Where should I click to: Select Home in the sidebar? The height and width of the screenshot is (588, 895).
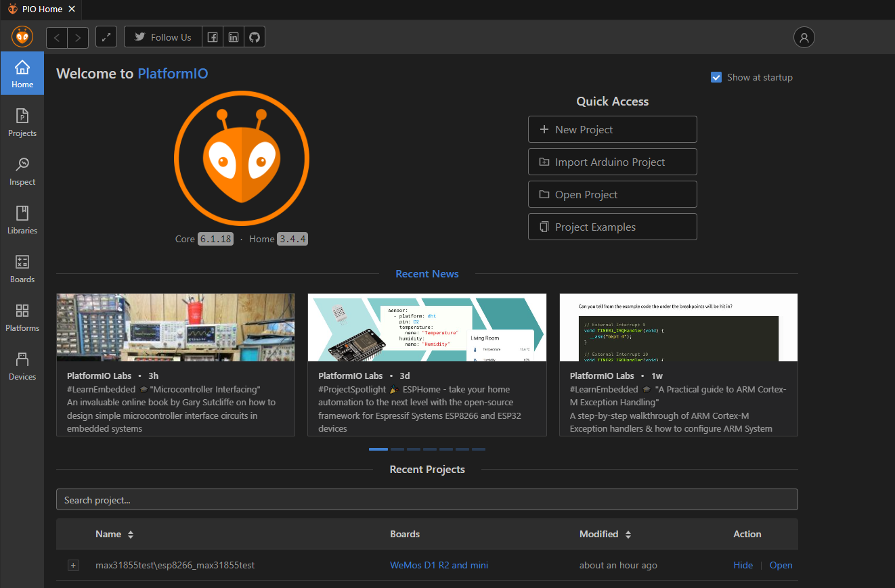(x=22, y=74)
